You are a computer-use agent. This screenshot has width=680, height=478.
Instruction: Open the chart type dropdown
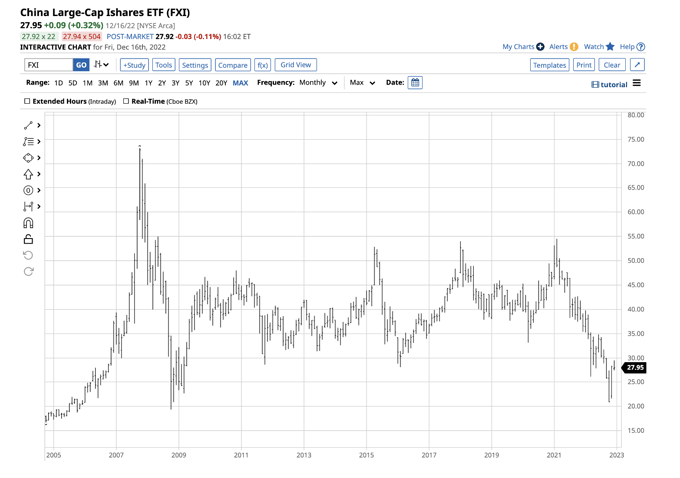coord(101,65)
